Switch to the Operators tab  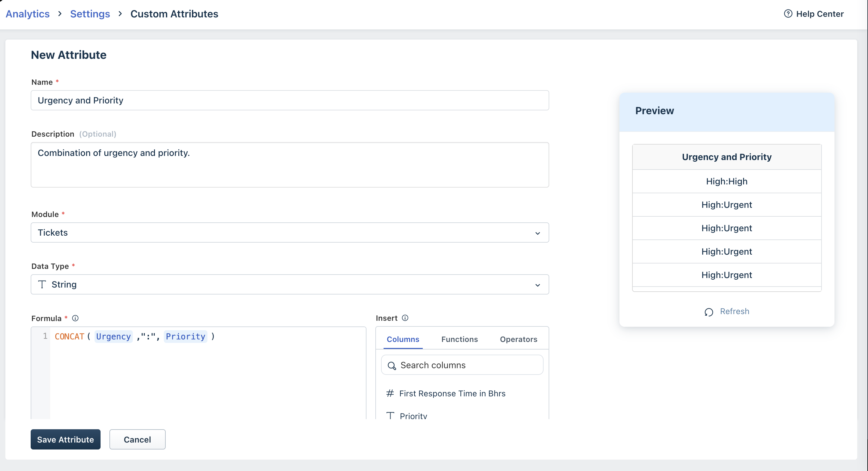(x=518, y=339)
